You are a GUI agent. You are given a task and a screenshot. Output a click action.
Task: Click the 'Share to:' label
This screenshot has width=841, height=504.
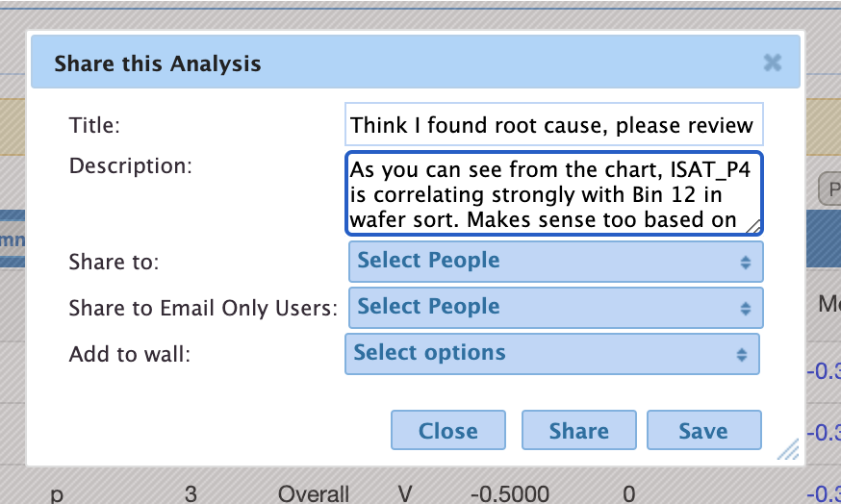pos(115,262)
